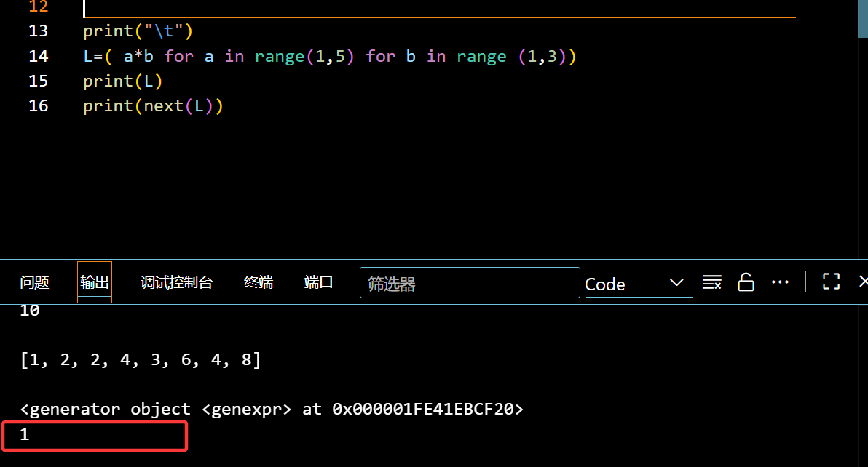Select the 输出 tab
The height and width of the screenshot is (467, 868).
[95, 283]
